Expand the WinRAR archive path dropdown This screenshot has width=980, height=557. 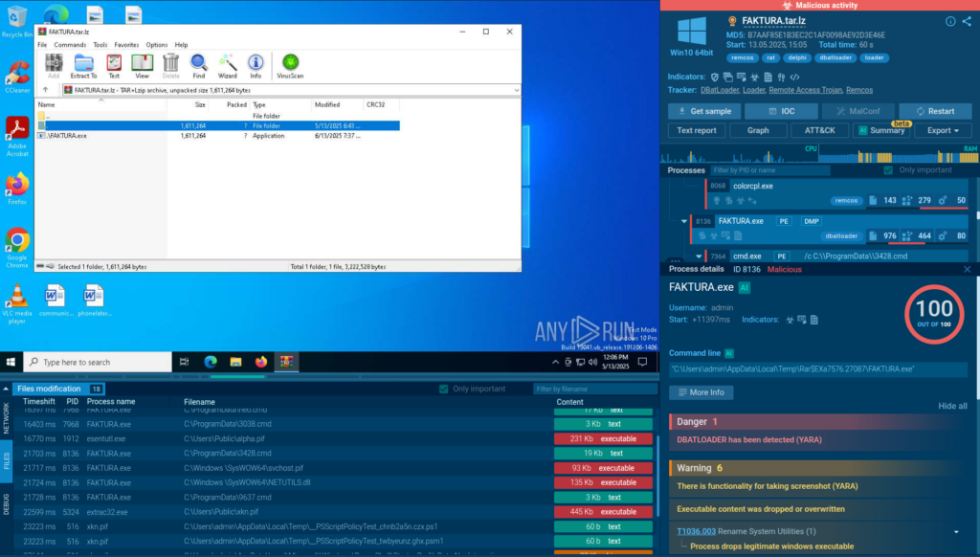point(516,90)
